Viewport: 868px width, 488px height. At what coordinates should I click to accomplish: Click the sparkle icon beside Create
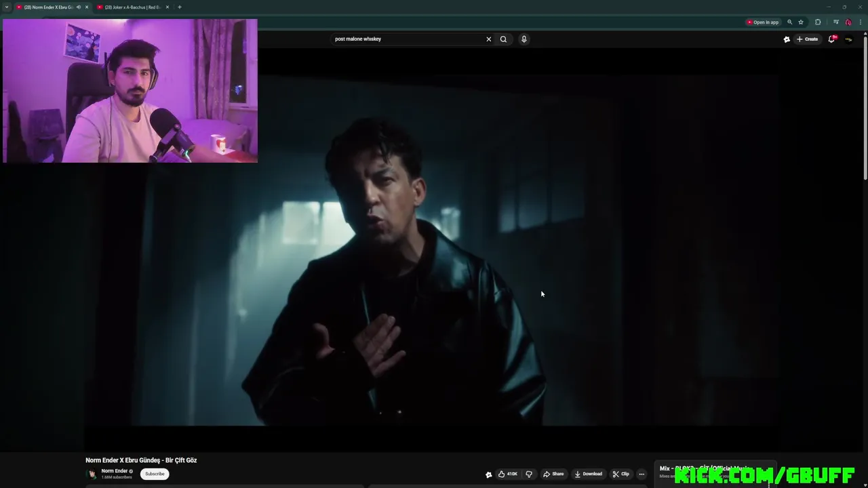pos(787,39)
